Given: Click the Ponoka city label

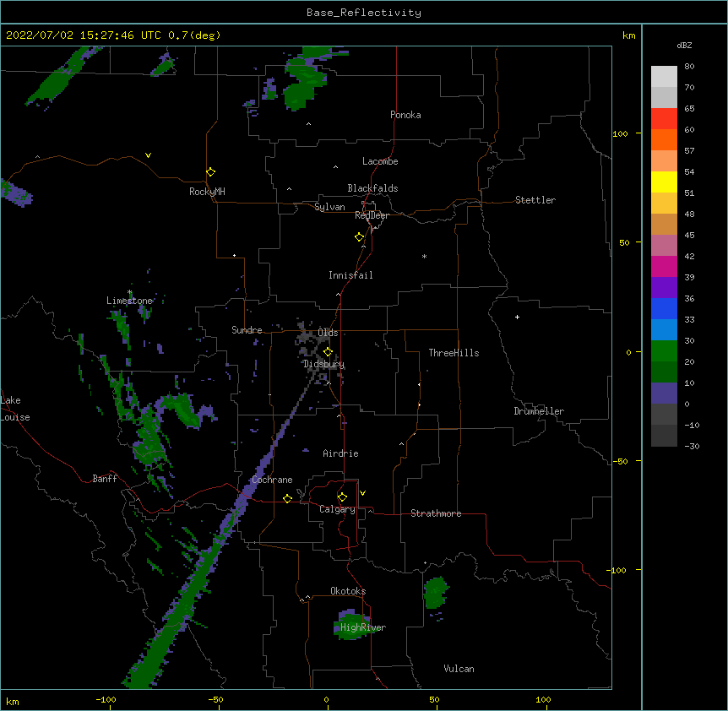Looking at the screenshot, I should pyautogui.click(x=405, y=115).
